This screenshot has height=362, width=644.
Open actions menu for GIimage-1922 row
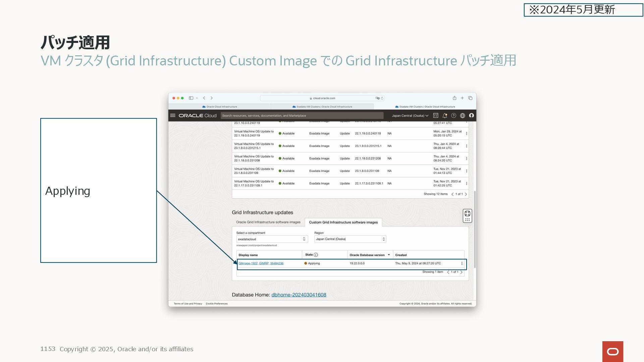(462, 263)
